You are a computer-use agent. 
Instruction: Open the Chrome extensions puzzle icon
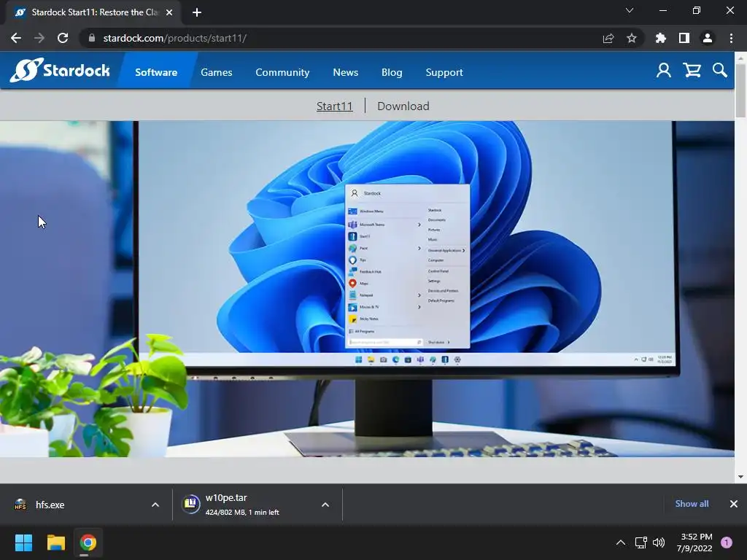661,38
